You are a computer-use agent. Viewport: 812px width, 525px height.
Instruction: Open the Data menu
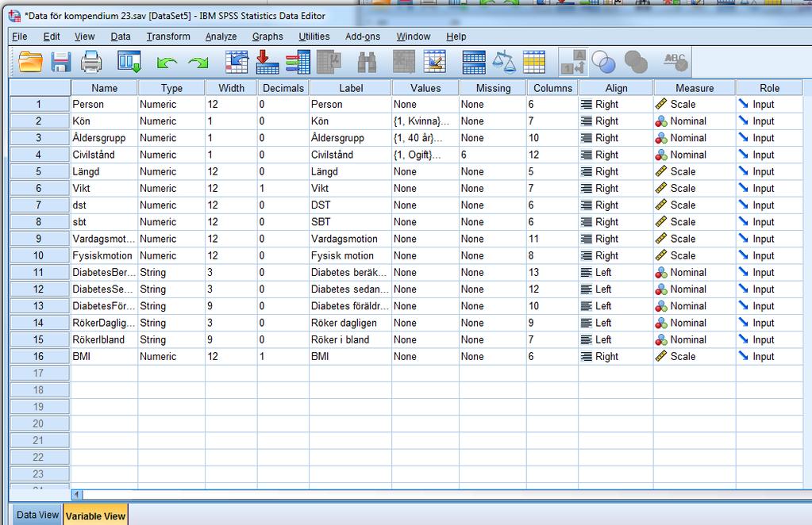point(121,36)
